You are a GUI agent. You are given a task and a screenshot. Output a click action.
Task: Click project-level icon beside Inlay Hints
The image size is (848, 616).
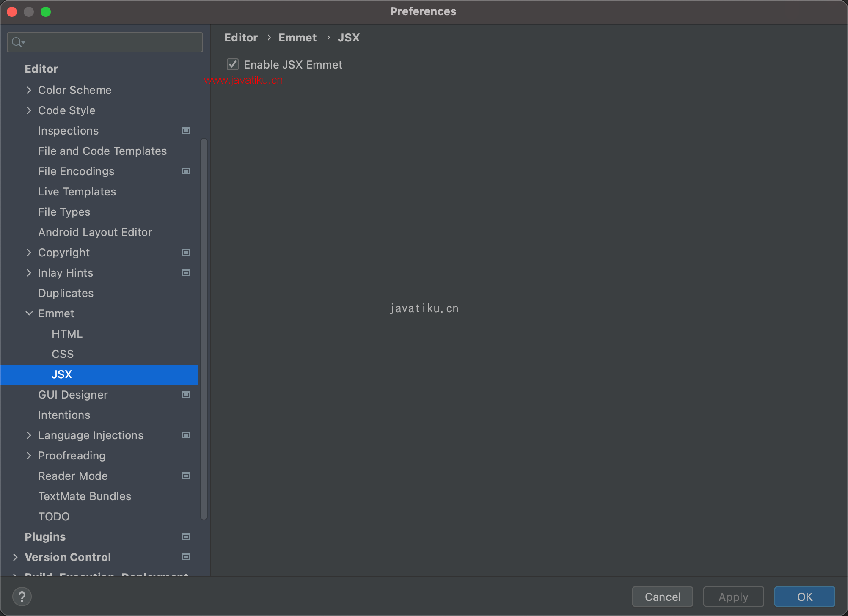coord(185,273)
